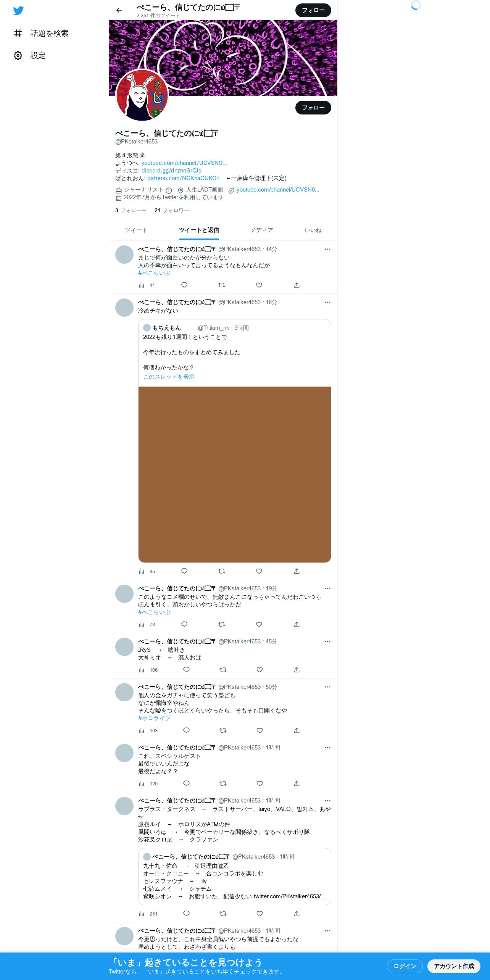Reply to the 19分 tweet
The image size is (490, 980).
tap(184, 624)
